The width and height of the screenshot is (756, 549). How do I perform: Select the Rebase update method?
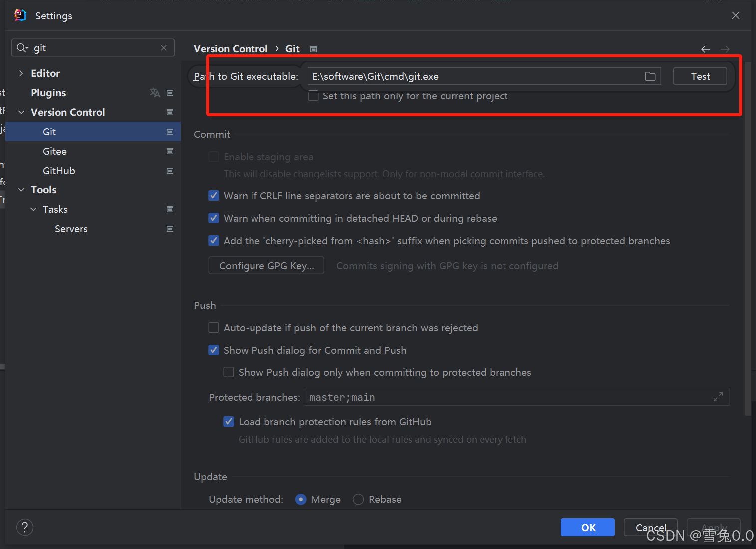(358, 499)
